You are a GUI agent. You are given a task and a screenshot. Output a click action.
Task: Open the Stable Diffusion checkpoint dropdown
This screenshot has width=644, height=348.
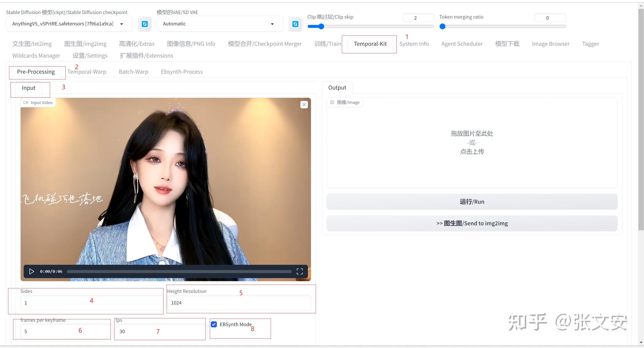tap(69, 24)
